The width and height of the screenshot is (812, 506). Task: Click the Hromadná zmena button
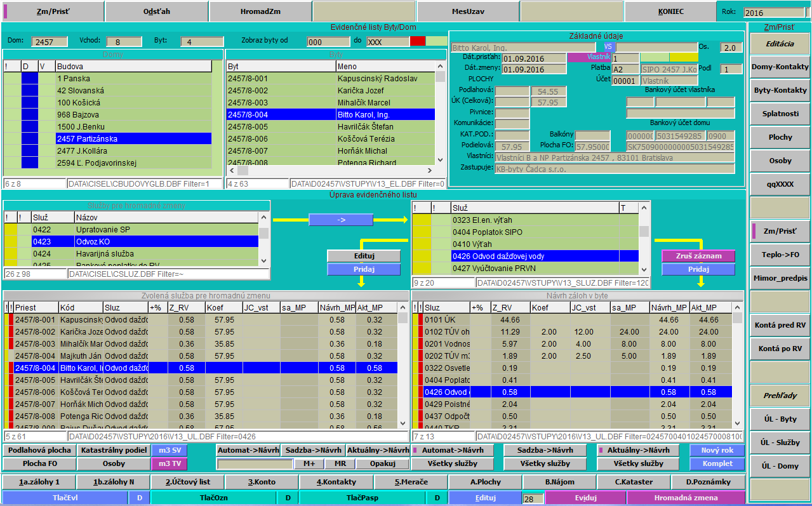pyautogui.click(x=685, y=498)
